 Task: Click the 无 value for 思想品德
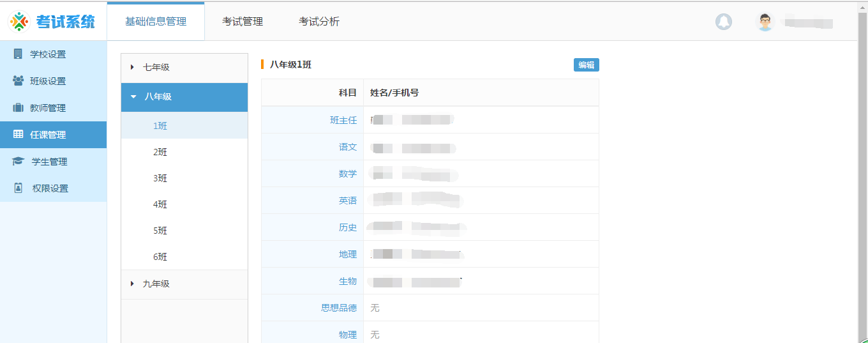pyautogui.click(x=375, y=308)
